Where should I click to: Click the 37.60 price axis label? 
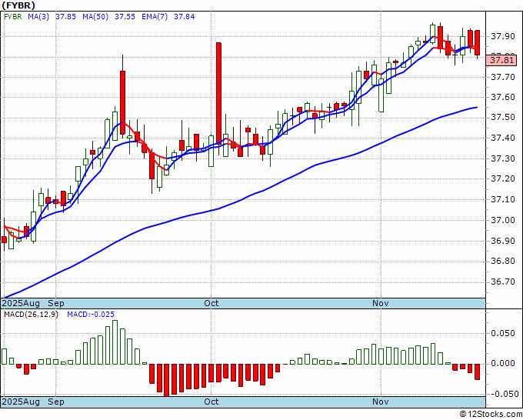coord(501,98)
